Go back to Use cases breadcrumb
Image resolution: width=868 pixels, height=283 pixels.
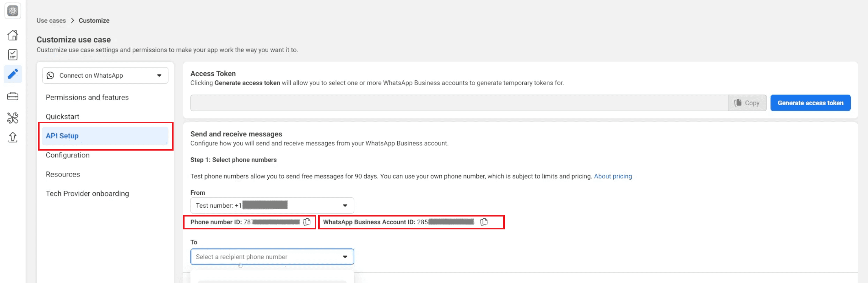click(x=51, y=21)
